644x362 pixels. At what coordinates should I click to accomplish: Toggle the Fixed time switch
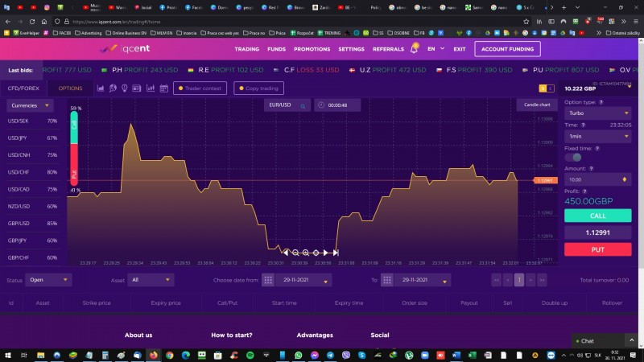(x=573, y=157)
